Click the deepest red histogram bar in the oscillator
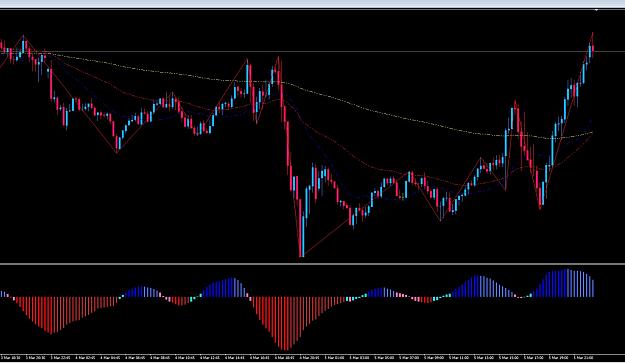The image size is (625, 363). (x=285, y=323)
